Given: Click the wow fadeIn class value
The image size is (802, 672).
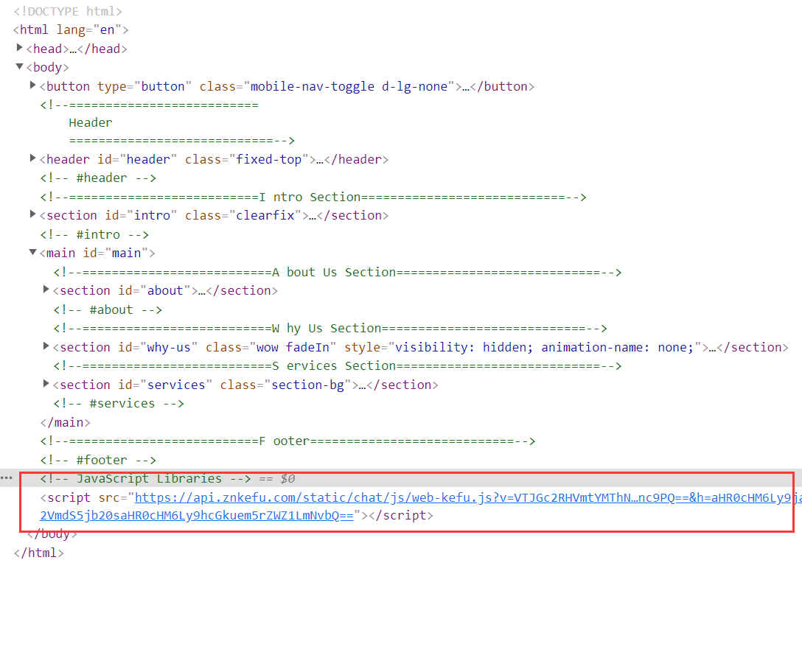Looking at the screenshot, I should click(293, 347).
